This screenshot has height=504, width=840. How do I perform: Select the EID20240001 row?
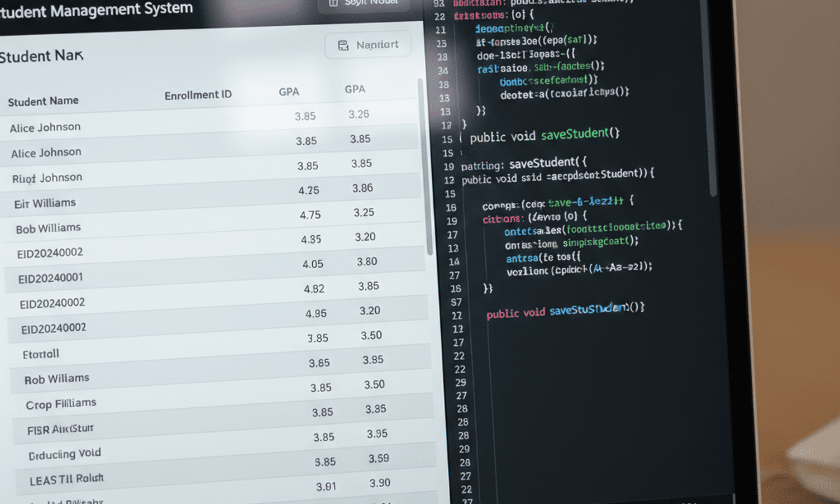coord(51,278)
